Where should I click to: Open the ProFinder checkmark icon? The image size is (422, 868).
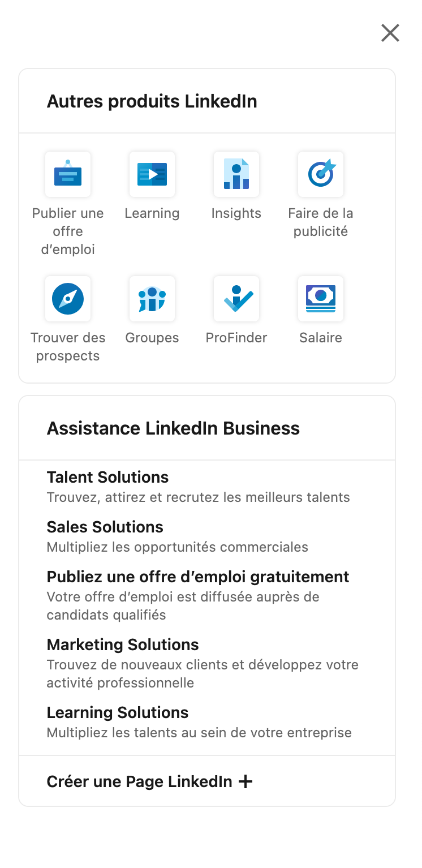(x=236, y=299)
